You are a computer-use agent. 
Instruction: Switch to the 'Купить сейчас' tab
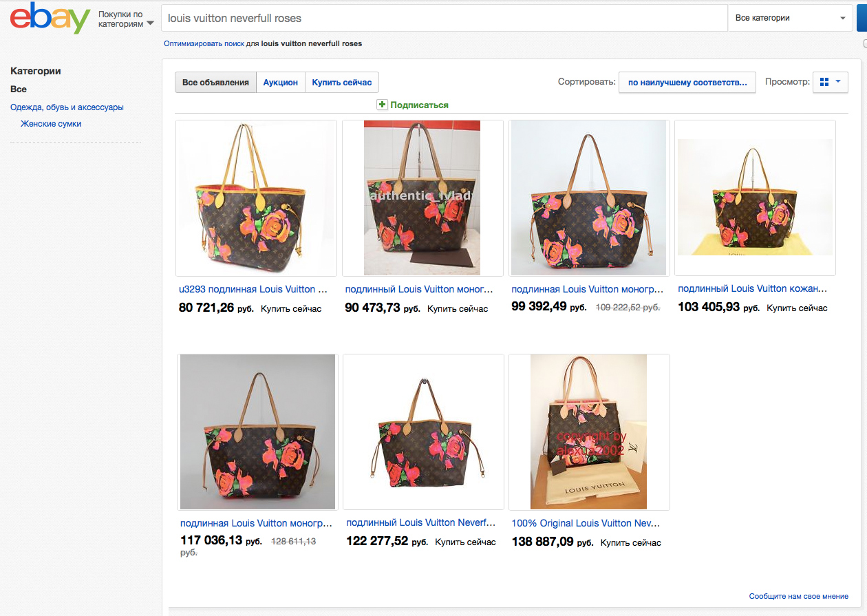tap(341, 83)
